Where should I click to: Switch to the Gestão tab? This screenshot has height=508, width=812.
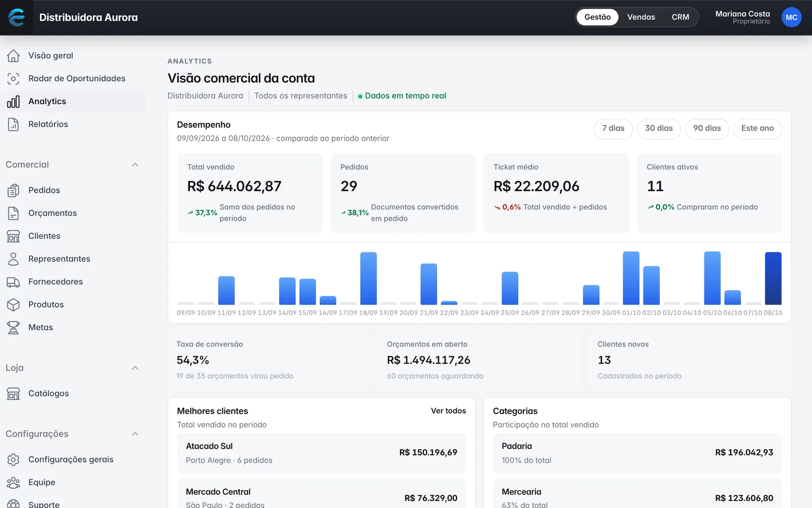597,17
